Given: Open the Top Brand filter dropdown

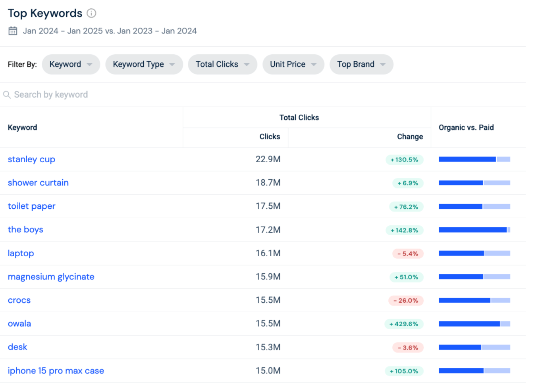Looking at the screenshot, I should [361, 64].
